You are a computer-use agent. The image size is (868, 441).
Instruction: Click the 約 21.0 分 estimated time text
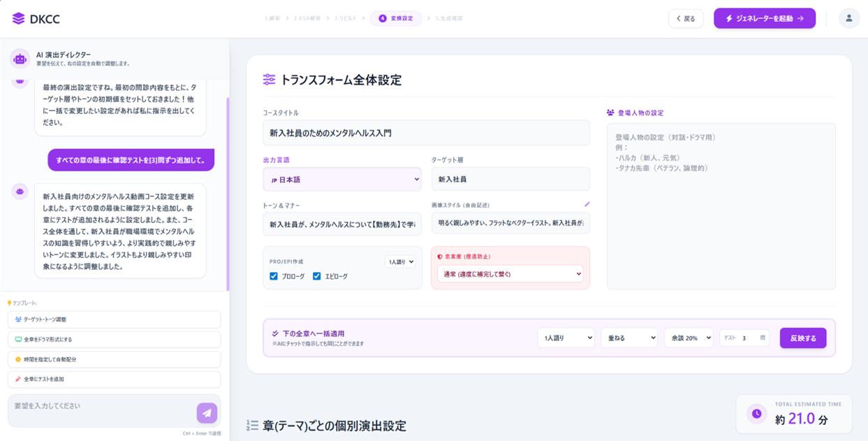[801, 419]
